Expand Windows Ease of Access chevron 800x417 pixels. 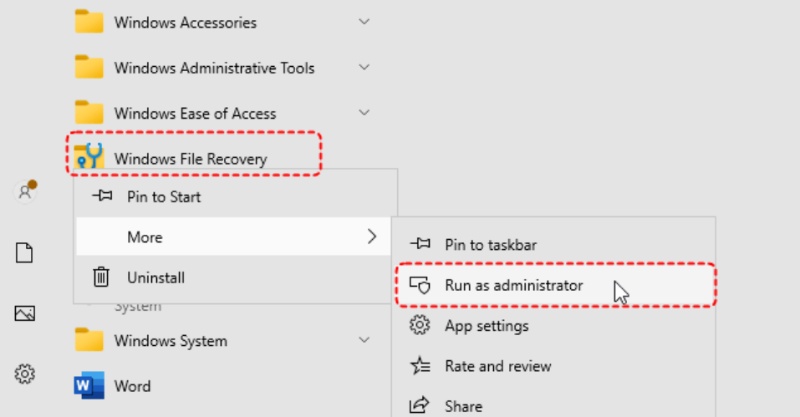(364, 113)
